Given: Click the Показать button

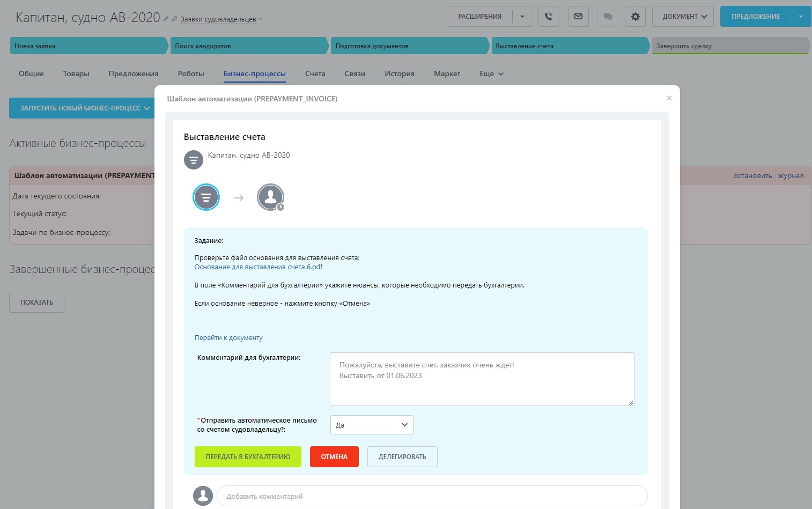Looking at the screenshot, I should (x=36, y=303).
